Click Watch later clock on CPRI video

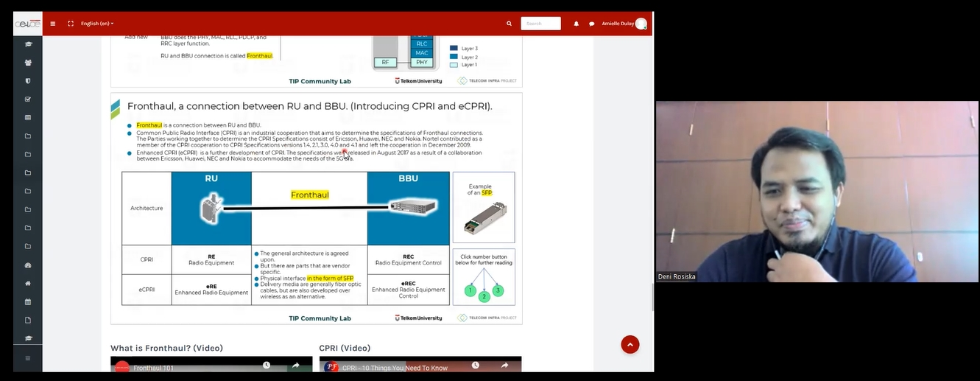tap(476, 366)
